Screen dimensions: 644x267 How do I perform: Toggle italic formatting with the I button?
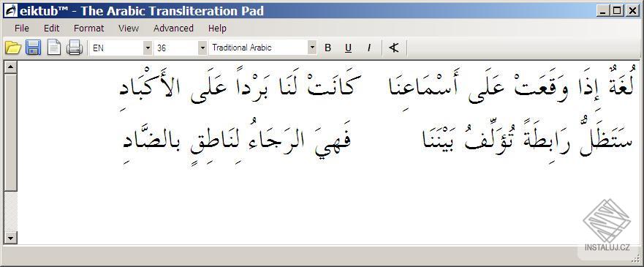coord(369,48)
